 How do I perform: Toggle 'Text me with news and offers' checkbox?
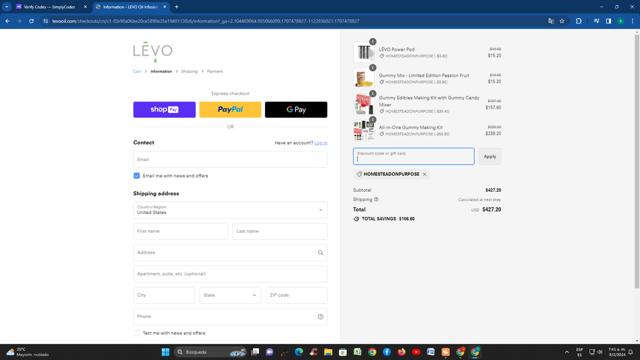pos(137,333)
